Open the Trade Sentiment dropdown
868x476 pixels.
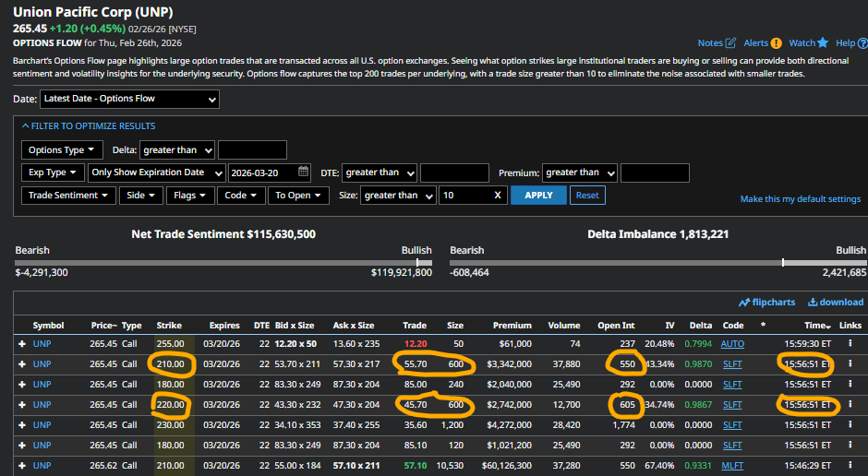click(x=69, y=196)
